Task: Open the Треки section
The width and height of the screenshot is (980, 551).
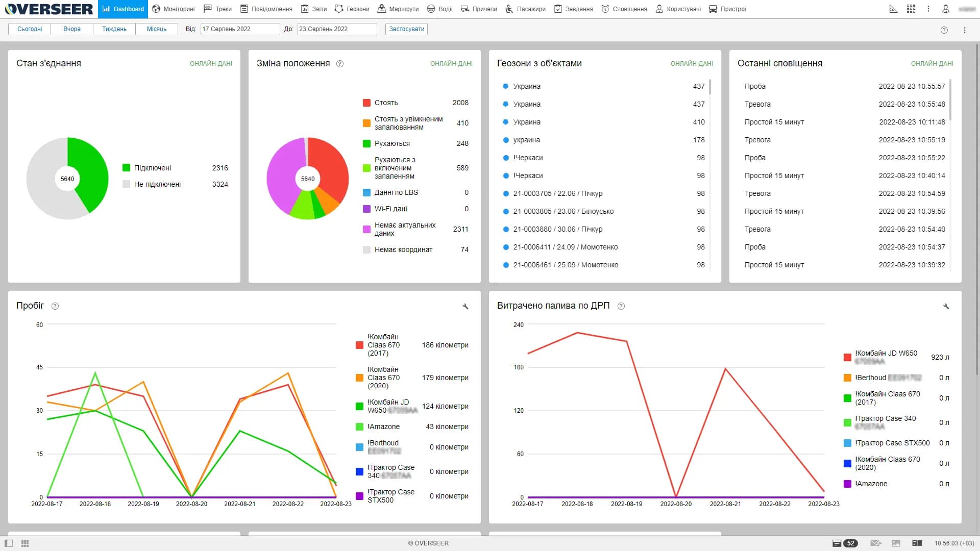Action: click(217, 9)
